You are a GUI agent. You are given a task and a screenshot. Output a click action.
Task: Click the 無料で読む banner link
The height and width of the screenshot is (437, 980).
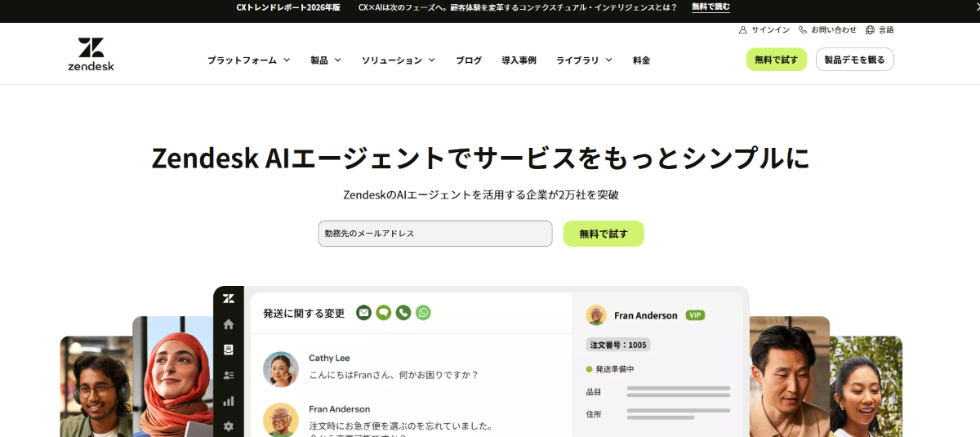[x=710, y=7]
